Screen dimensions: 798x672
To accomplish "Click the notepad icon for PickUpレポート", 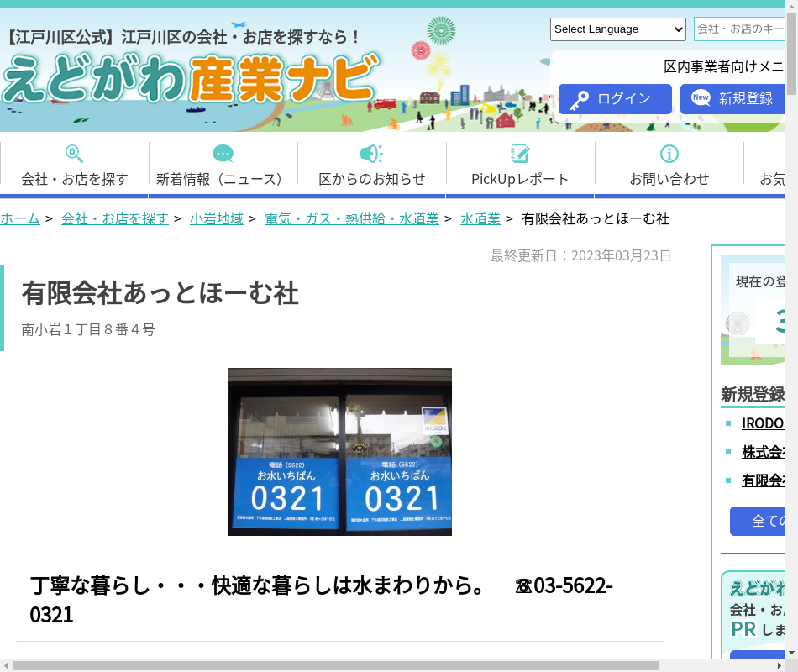I will click(x=520, y=154).
